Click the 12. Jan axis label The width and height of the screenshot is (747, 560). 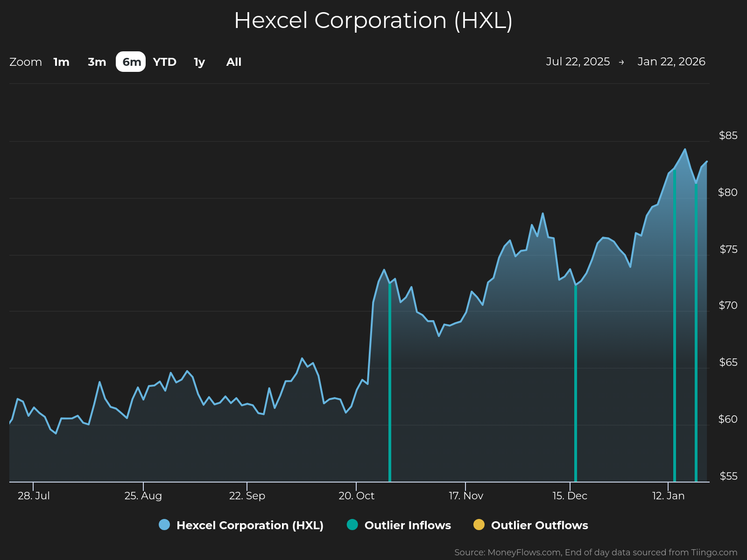669,496
